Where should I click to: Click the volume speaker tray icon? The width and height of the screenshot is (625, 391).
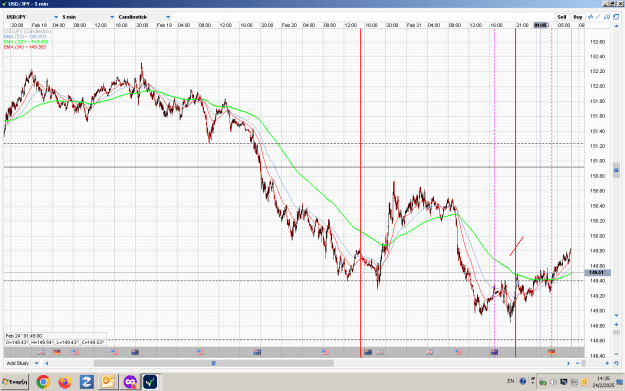coord(553,382)
